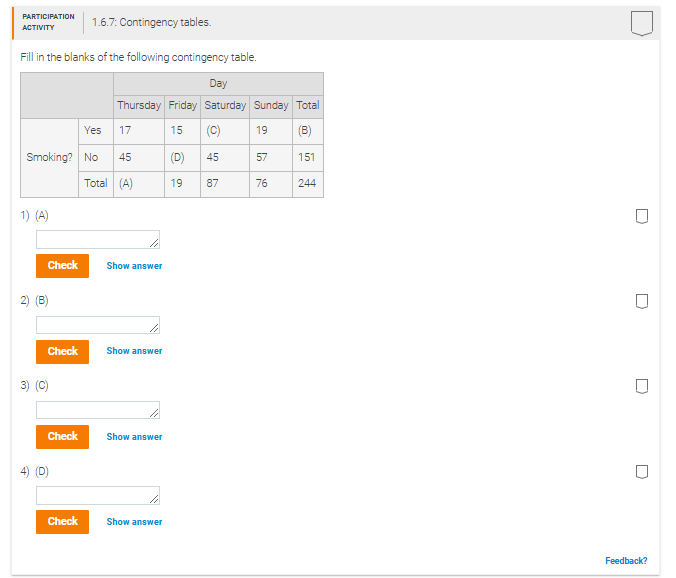The height and width of the screenshot is (578, 676).
Task: Check the answer for question 1 (A)
Action: 63,266
